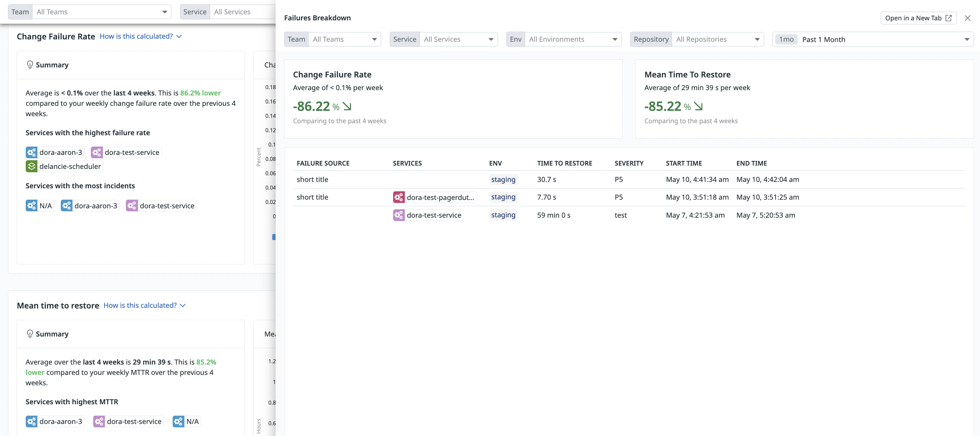Click the Open in a New Tab button

coord(913,18)
